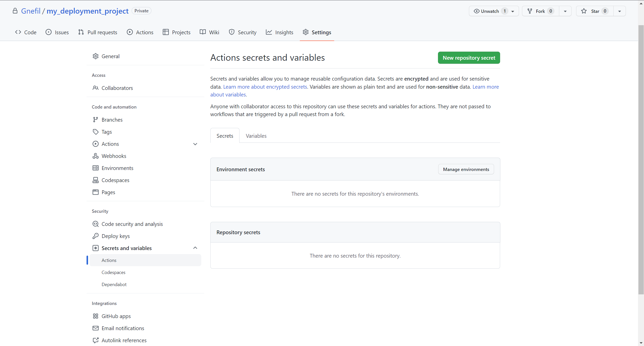Click the Branches git-branch icon
644x346 pixels.
click(x=95, y=120)
